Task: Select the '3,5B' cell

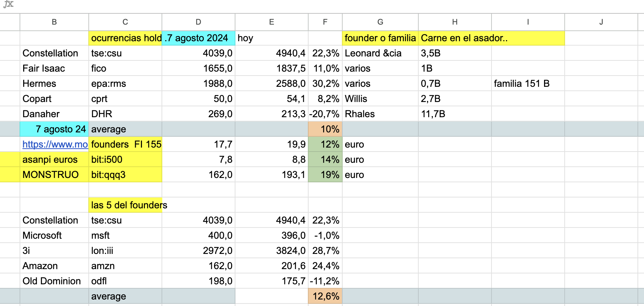Action: coord(455,53)
